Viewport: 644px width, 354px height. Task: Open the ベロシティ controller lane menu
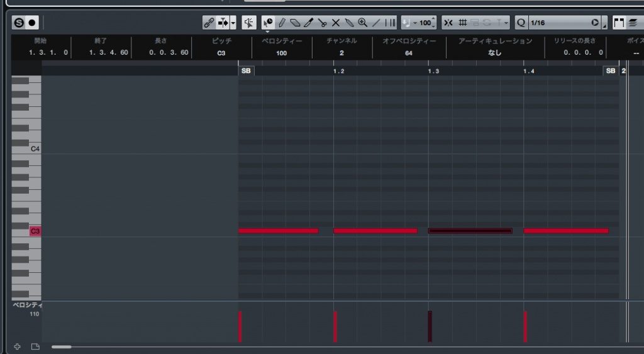[27, 305]
